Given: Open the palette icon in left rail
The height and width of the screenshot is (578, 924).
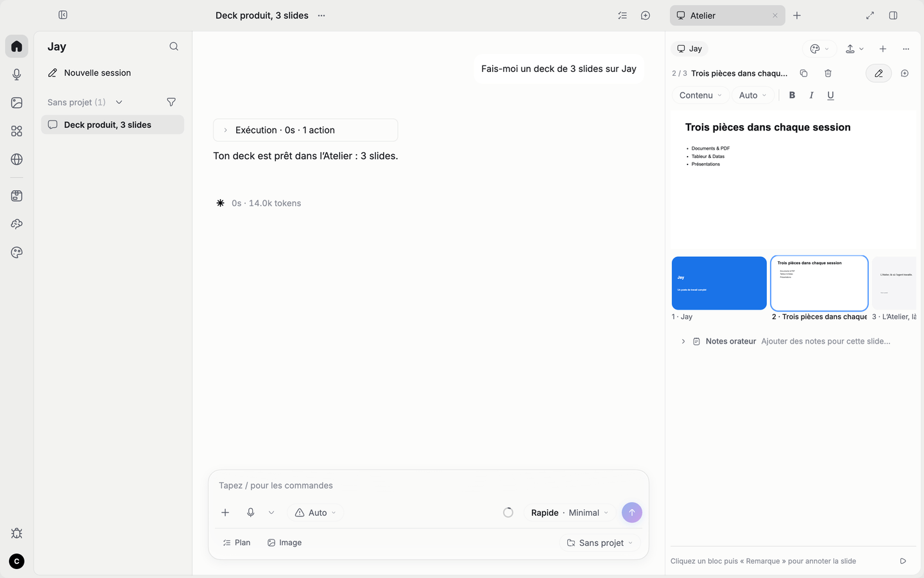Looking at the screenshot, I should coord(17,252).
